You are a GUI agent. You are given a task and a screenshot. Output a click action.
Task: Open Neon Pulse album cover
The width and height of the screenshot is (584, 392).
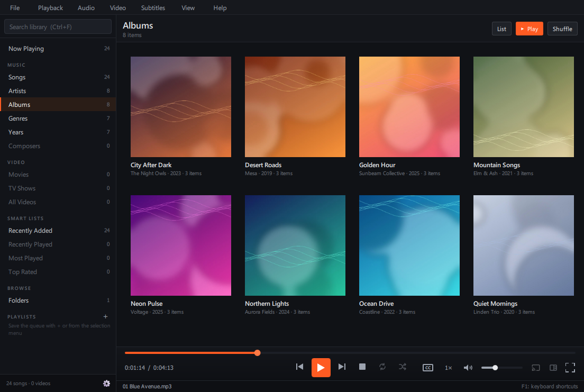(x=180, y=245)
